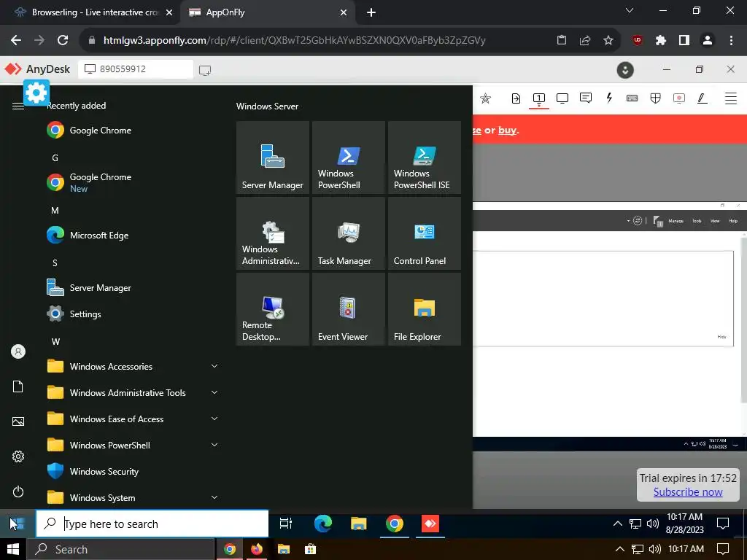This screenshot has width=747, height=560.
Task: Open Chrome on remote taskbar
Action: [x=395, y=524]
